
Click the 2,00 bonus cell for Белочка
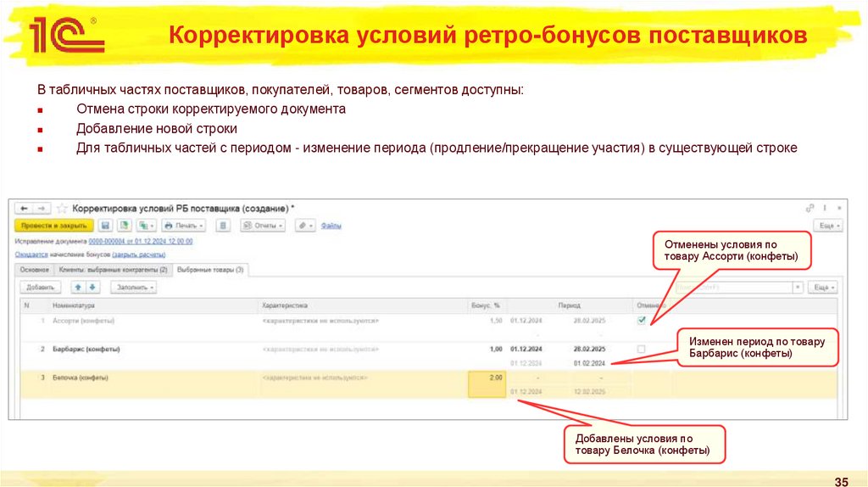tap(487, 384)
